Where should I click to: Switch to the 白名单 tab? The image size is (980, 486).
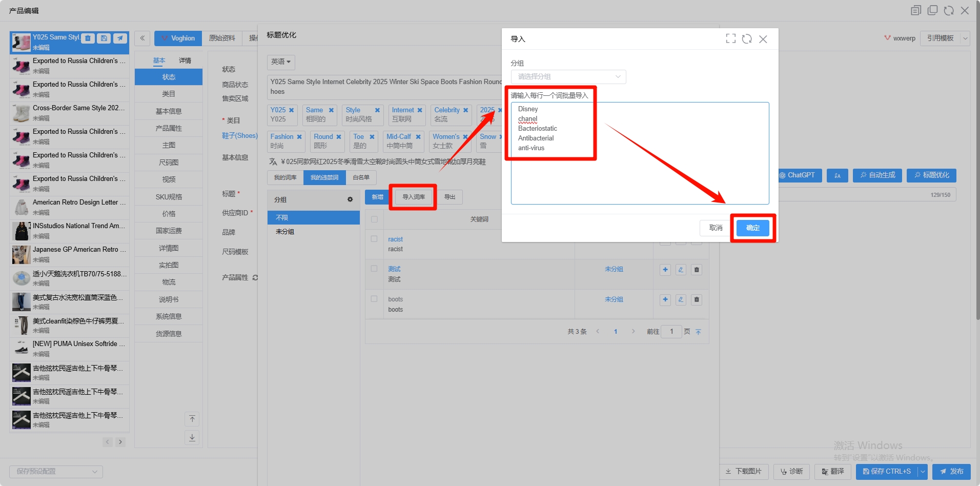point(361,178)
